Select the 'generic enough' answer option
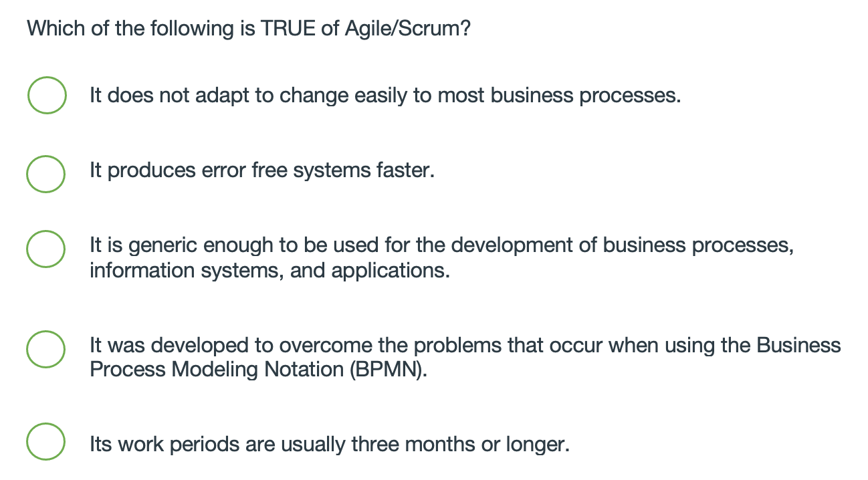Viewport: 868px width, 480px height. [x=45, y=249]
